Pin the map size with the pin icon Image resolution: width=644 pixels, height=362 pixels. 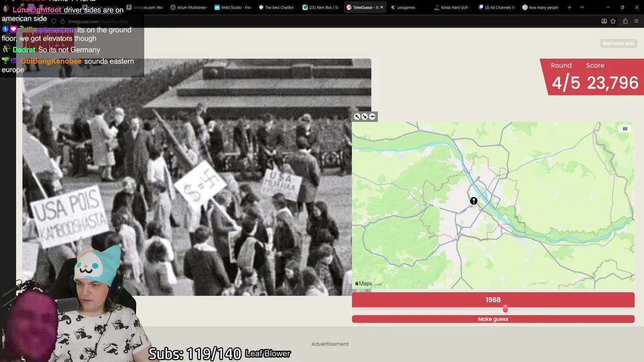372,117
